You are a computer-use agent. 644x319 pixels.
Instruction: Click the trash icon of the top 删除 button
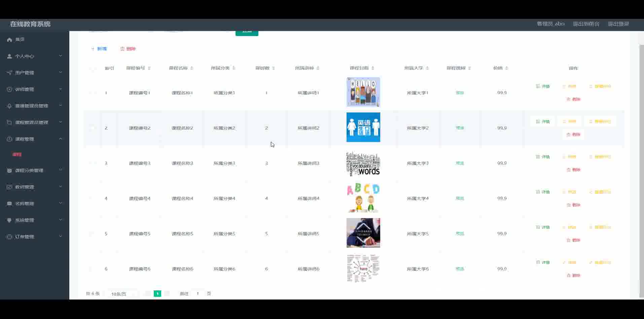click(x=122, y=49)
